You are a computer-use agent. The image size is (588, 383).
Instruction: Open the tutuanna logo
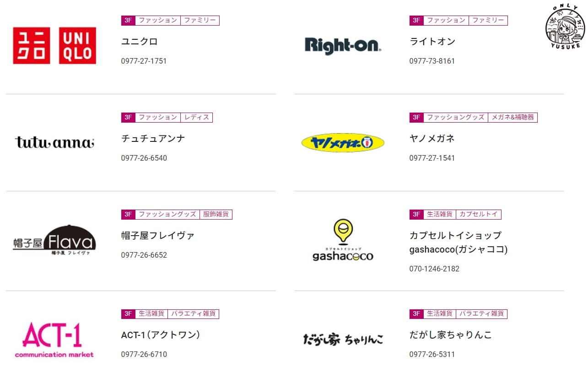[54, 142]
